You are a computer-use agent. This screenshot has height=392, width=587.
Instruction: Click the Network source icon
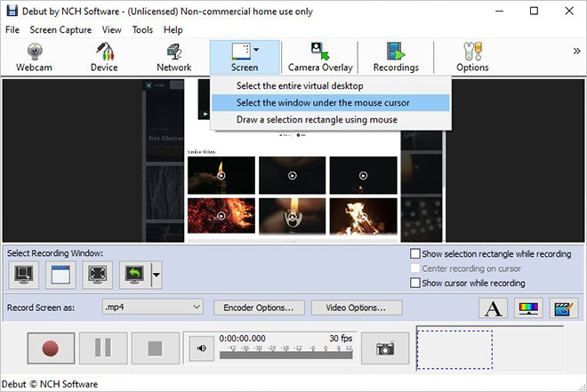pos(174,57)
